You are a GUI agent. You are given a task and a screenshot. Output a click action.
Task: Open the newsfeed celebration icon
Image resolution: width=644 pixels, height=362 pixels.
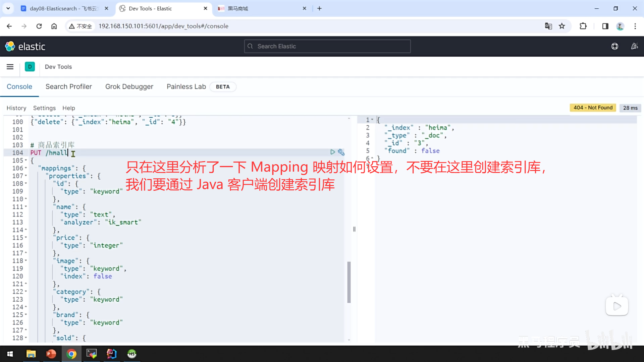click(634, 46)
